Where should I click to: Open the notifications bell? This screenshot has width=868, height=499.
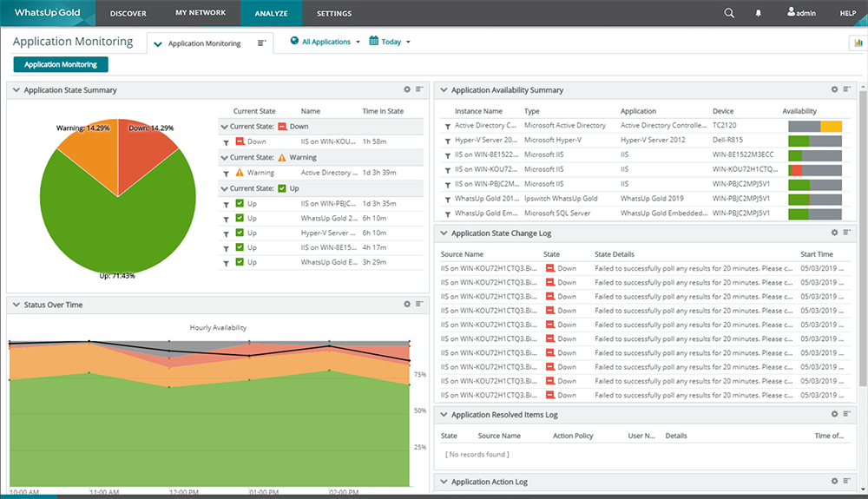[759, 13]
